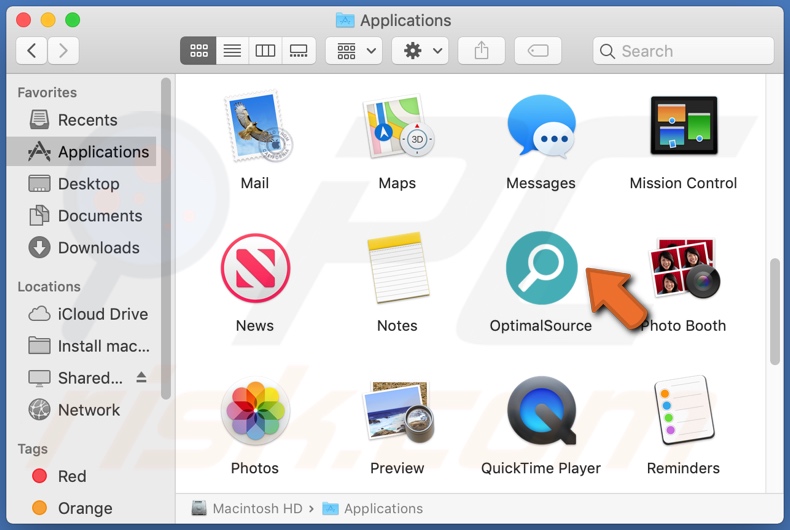Switch to column view
790x530 pixels.
[x=265, y=50]
